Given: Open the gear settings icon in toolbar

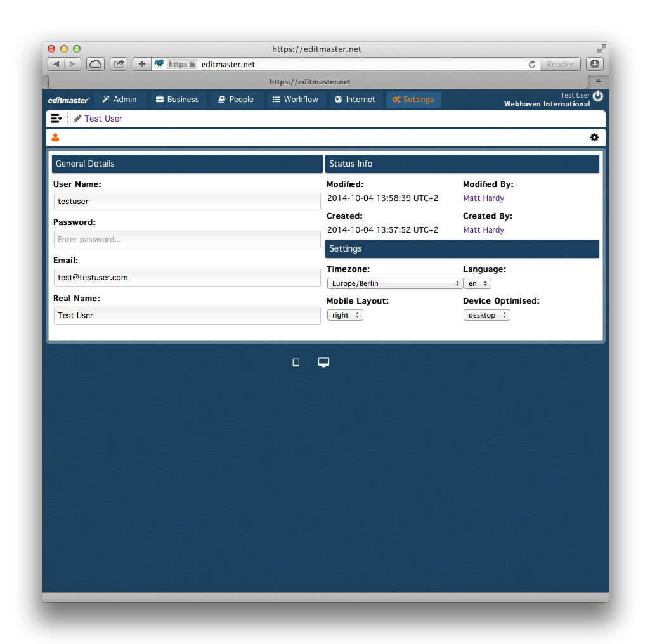Looking at the screenshot, I should pyautogui.click(x=594, y=138).
